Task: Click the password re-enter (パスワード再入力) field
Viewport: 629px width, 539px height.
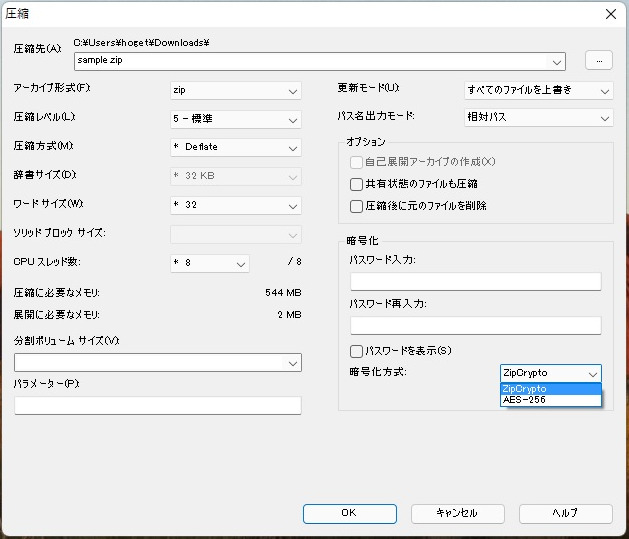Action: click(x=476, y=326)
